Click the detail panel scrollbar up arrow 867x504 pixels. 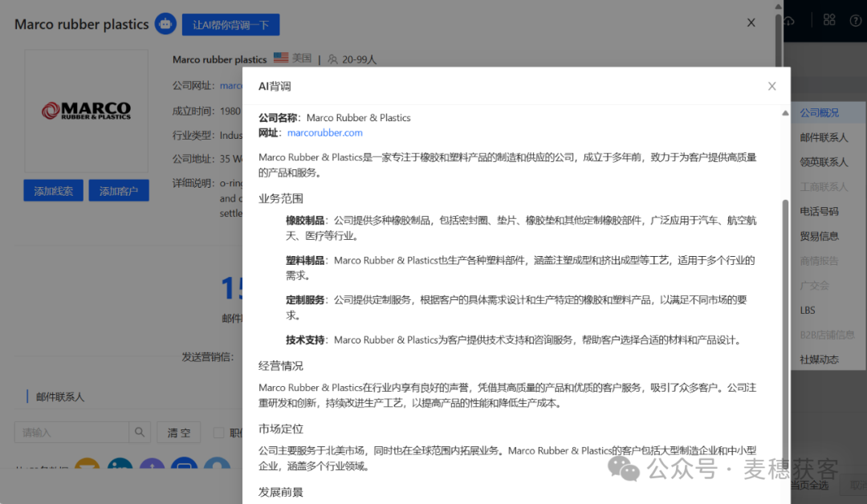(778, 6)
